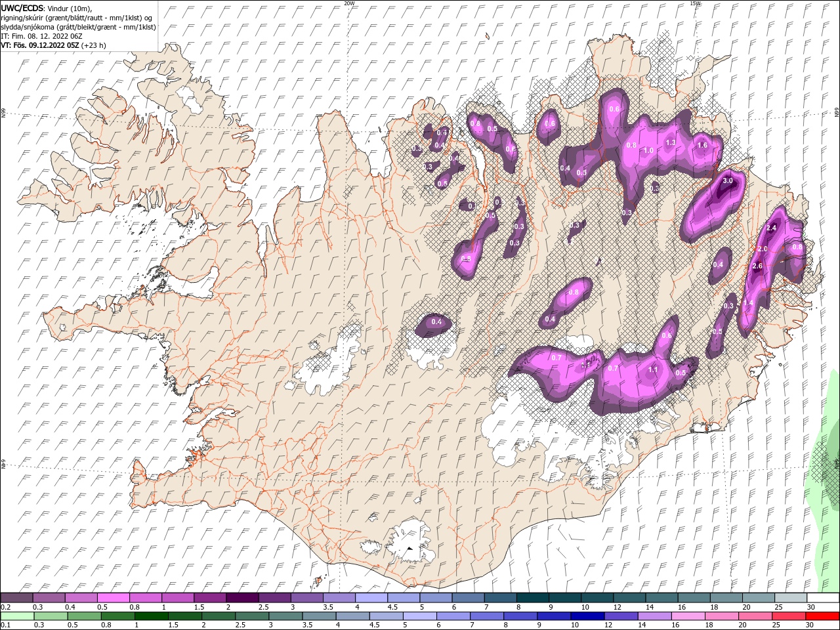Select the snow legend swatch starting at 0.3
The image size is (840, 630).
[49, 597]
